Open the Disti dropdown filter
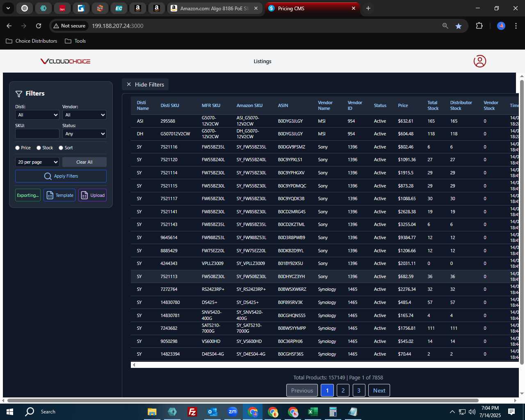Viewport: 525px width, 420px height. (x=37, y=115)
